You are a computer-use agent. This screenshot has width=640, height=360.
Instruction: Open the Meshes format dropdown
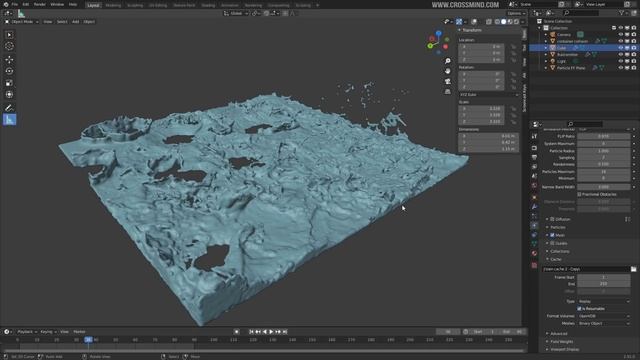point(603,323)
